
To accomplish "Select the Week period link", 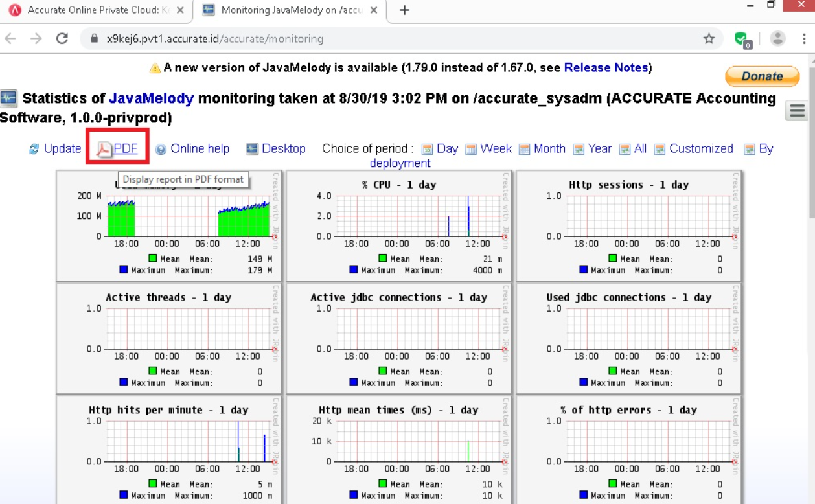I will tap(496, 149).
